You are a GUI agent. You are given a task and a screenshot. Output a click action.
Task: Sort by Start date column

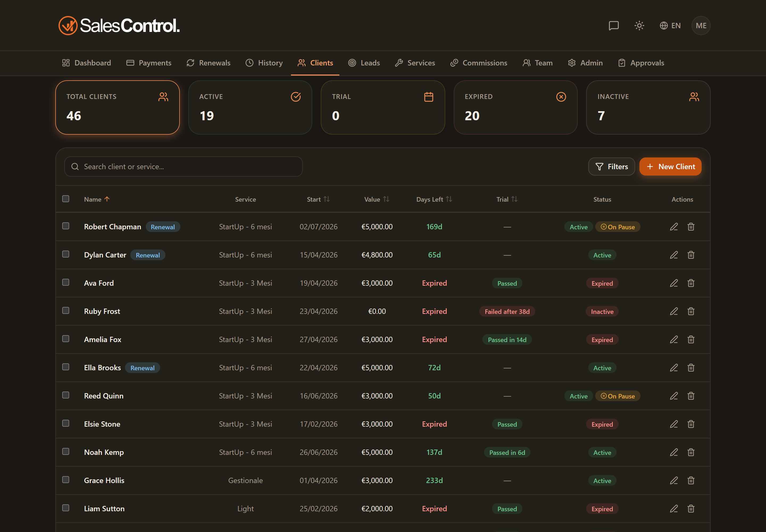click(318, 199)
